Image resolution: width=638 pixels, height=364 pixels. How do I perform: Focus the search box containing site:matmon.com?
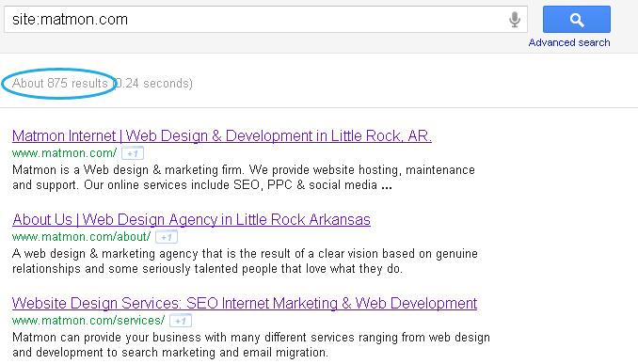pos(265,19)
